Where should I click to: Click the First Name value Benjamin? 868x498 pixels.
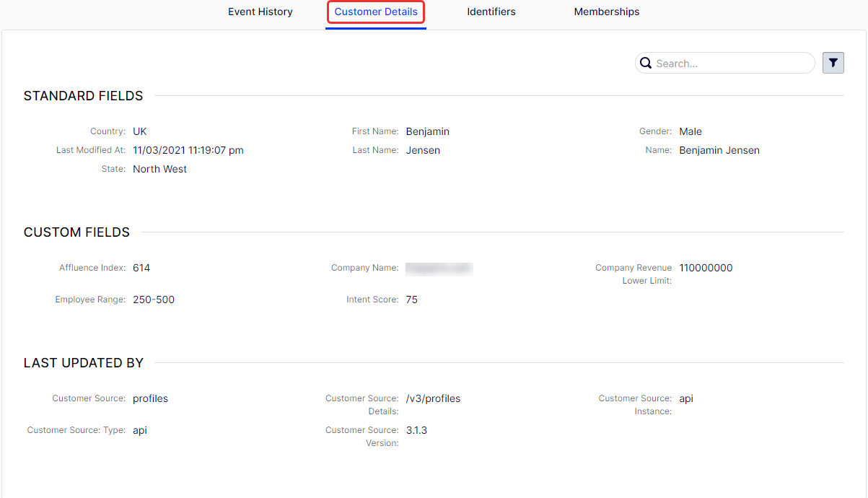pos(428,131)
